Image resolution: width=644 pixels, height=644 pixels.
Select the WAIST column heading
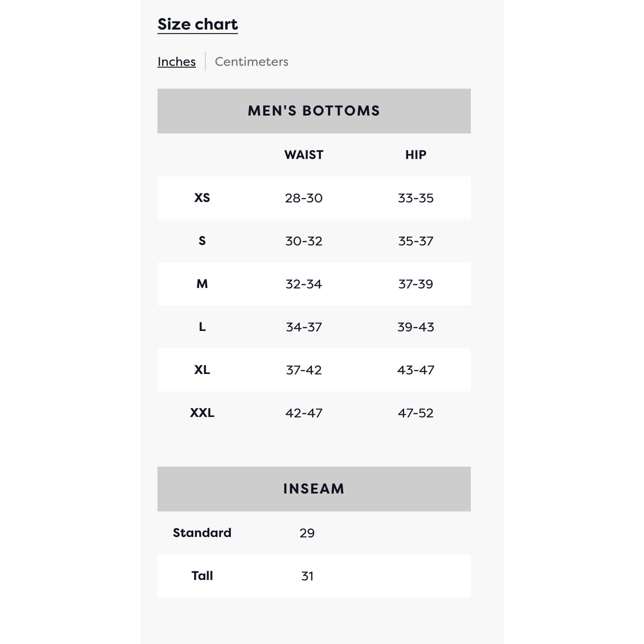coord(304,155)
